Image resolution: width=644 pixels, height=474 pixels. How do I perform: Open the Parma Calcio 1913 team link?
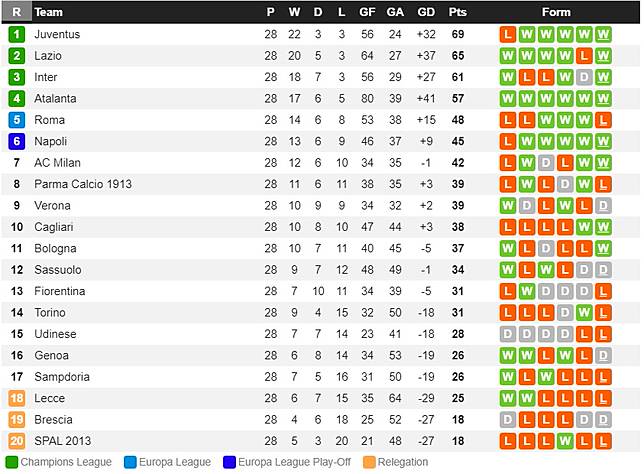pyautogui.click(x=83, y=184)
